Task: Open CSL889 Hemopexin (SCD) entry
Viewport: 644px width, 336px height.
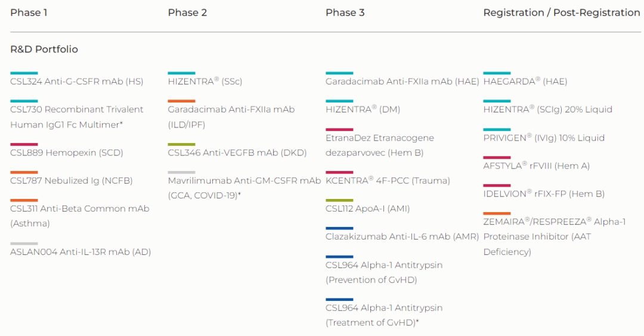Action: (67, 153)
